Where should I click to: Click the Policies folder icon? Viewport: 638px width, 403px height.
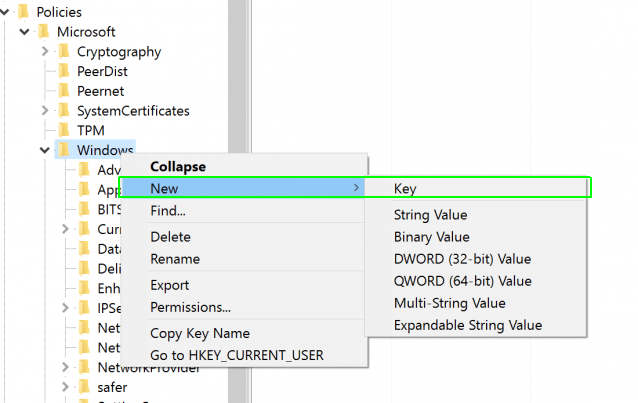(24, 12)
